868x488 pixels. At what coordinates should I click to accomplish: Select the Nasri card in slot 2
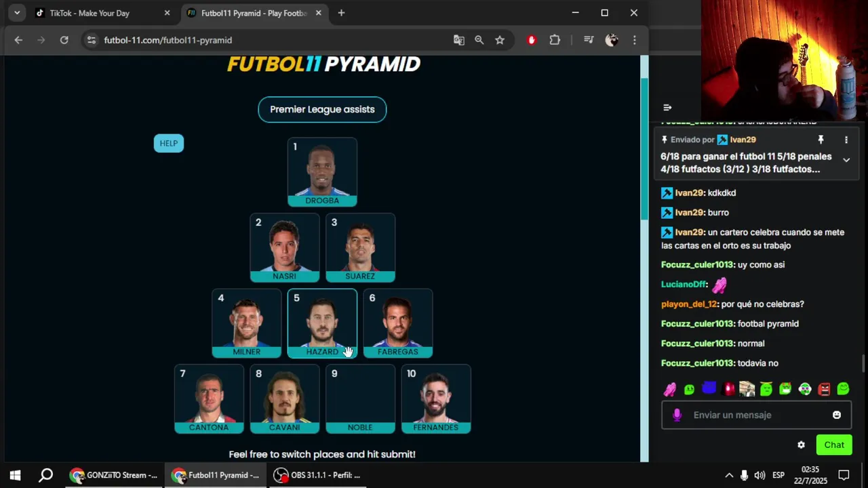pyautogui.click(x=284, y=247)
